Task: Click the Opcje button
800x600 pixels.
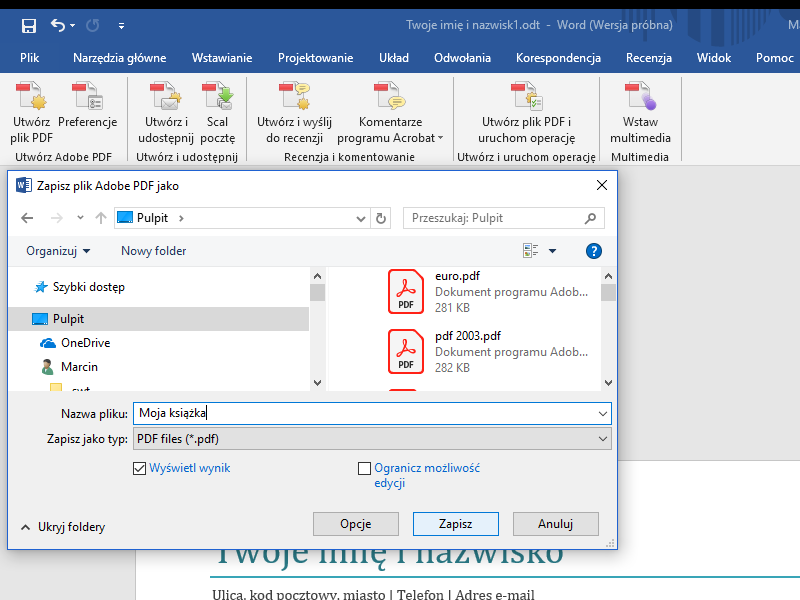Action: click(356, 524)
